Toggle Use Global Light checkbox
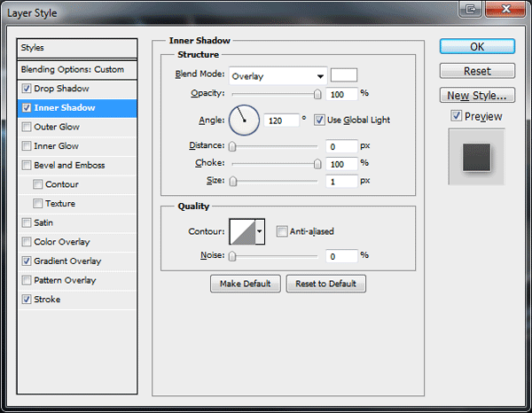The image size is (532, 413). [x=319, y=120]
